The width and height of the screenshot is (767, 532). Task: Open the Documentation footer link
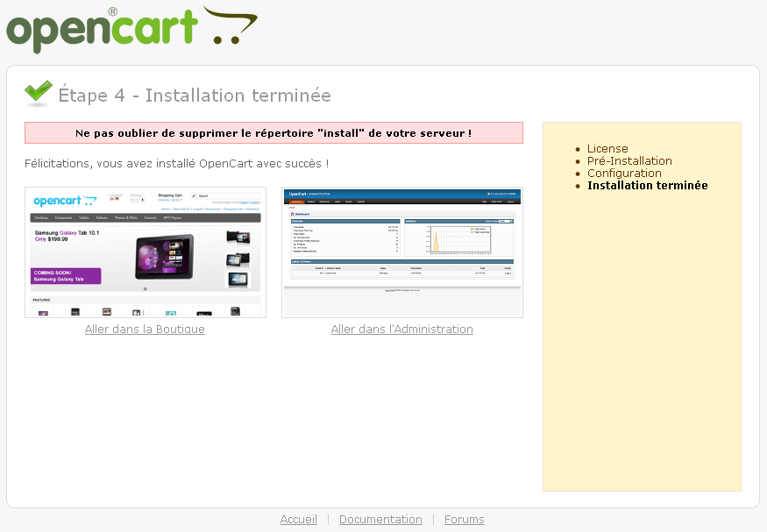coord(380,520)
